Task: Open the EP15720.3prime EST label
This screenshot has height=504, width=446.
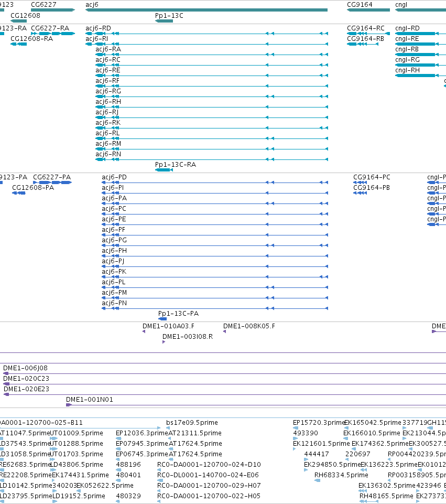Action: point(319,423)
